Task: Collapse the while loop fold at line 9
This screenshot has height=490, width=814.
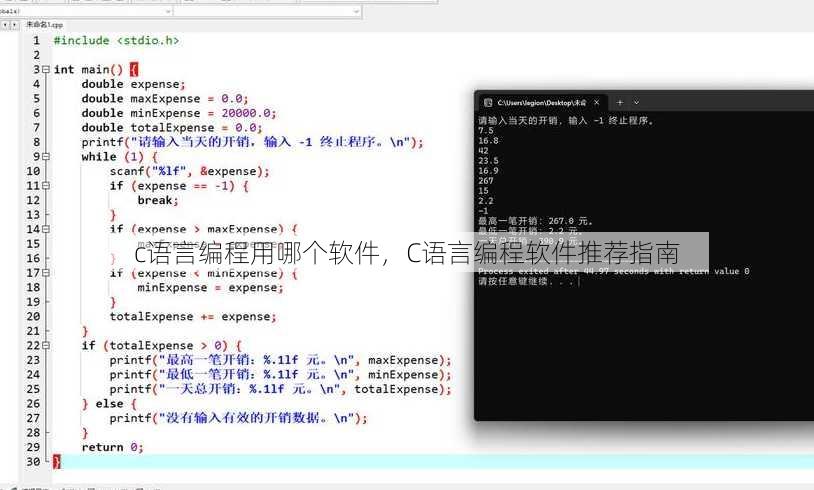Action: tap(46, 156)
